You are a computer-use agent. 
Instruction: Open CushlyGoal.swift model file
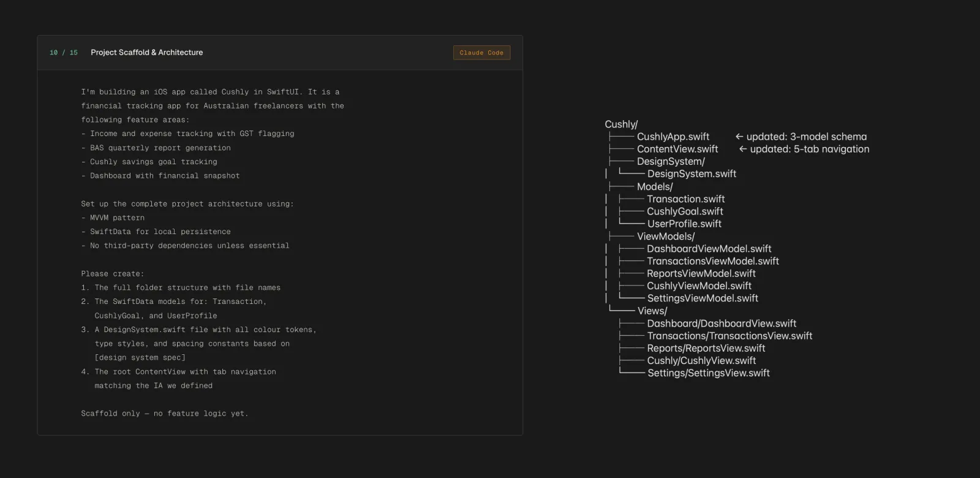(685, 211)
